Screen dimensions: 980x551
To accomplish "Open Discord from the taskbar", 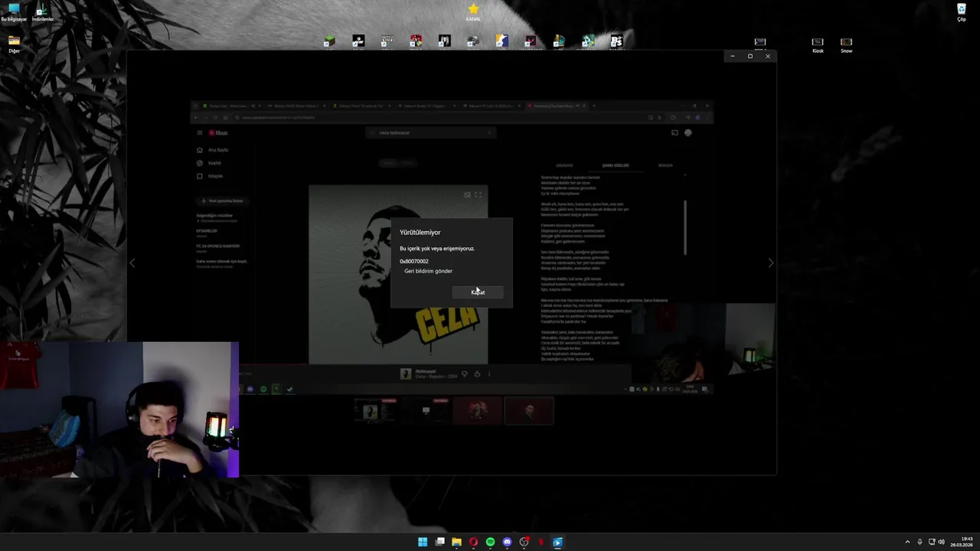I will pos(507,542).
